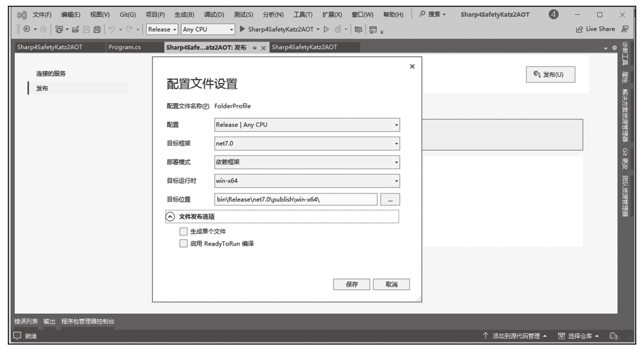Viewport: 644px width, 350px height.
Task: Open the win-x64 target runtime dropdown
Action: tap(307, 181)
